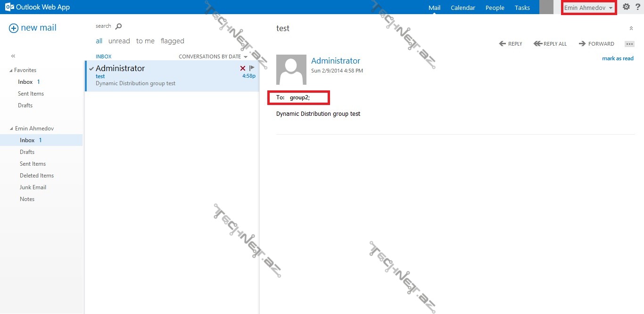This screenshot has height=314, width=644.
Task: Filter messages by flagged
Action: coord(172,41)
